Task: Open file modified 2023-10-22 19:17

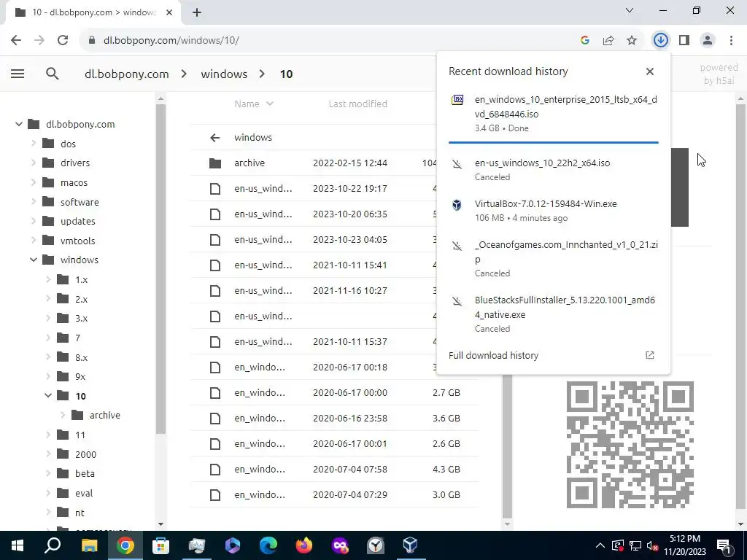Action: 334,189
